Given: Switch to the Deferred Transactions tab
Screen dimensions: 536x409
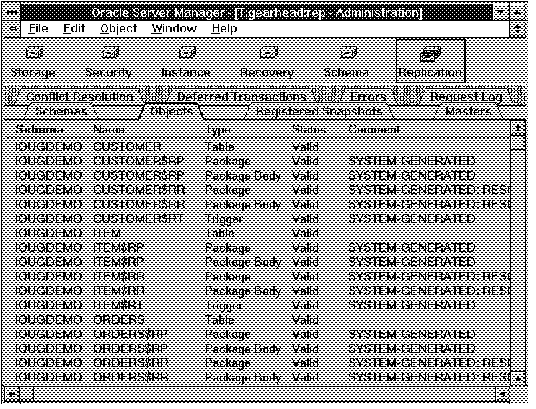Looking at the screenshot, I should 241,97.
